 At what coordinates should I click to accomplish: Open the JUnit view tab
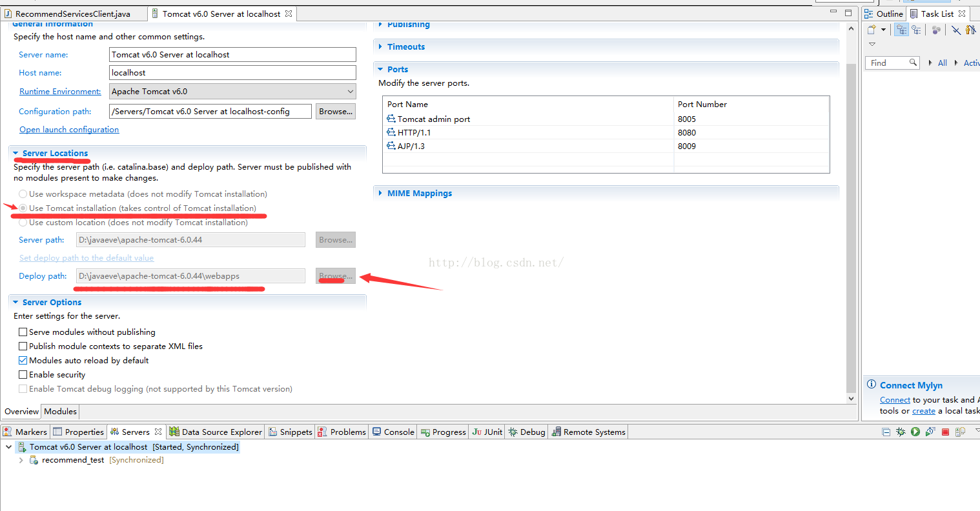click(487, 432)
